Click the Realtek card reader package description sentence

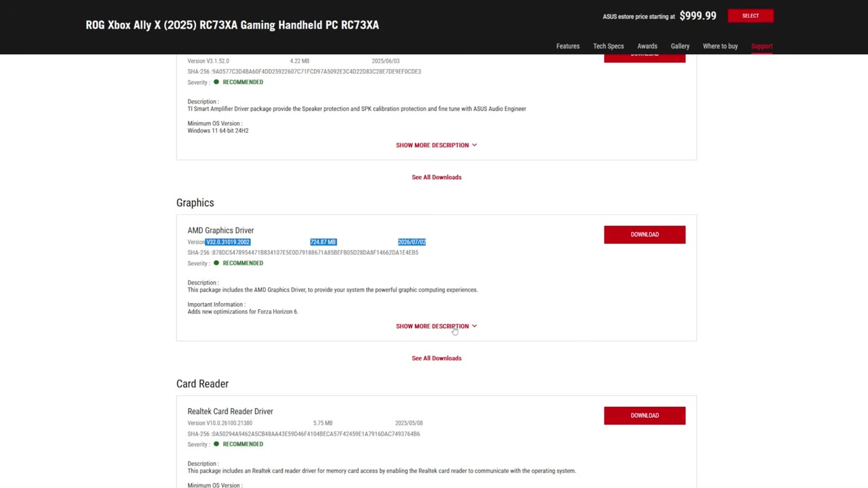382,471
